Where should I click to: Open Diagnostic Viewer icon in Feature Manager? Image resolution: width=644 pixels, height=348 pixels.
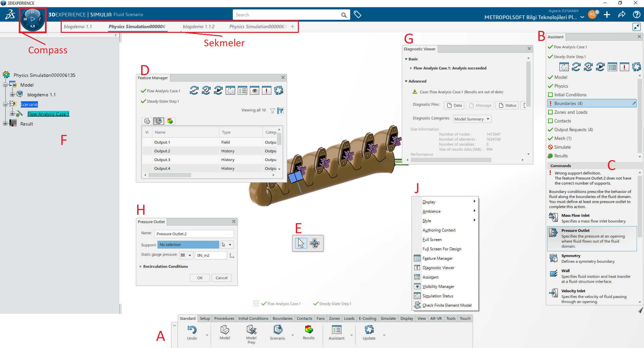click(x=267, y=90)
